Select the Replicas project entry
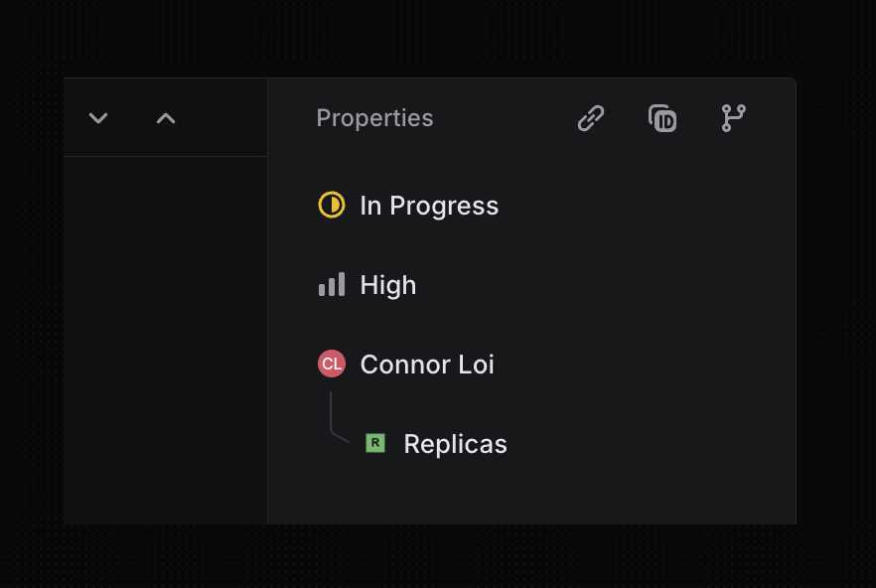The width and height of the screenshot is (876, 588). [455, 443]
